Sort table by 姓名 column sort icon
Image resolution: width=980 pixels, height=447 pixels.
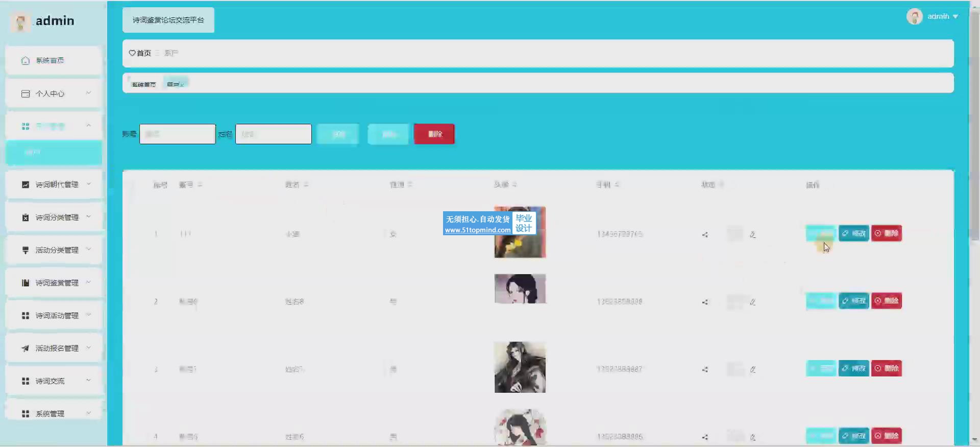[306, 185]
